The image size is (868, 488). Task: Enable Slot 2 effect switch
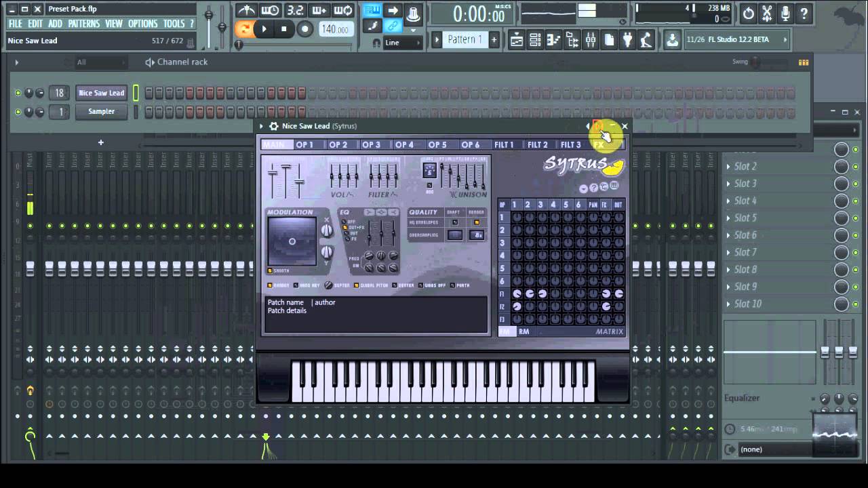(855, 167)
